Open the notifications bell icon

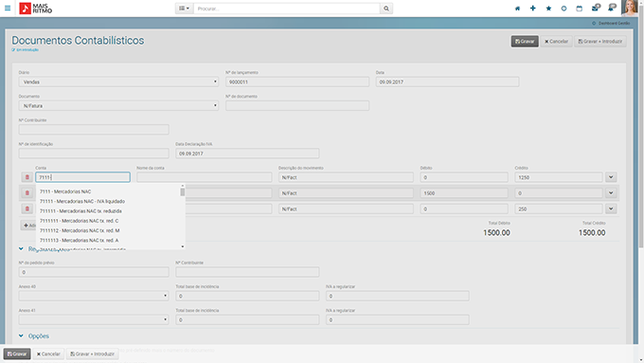(x=612, y=8)
